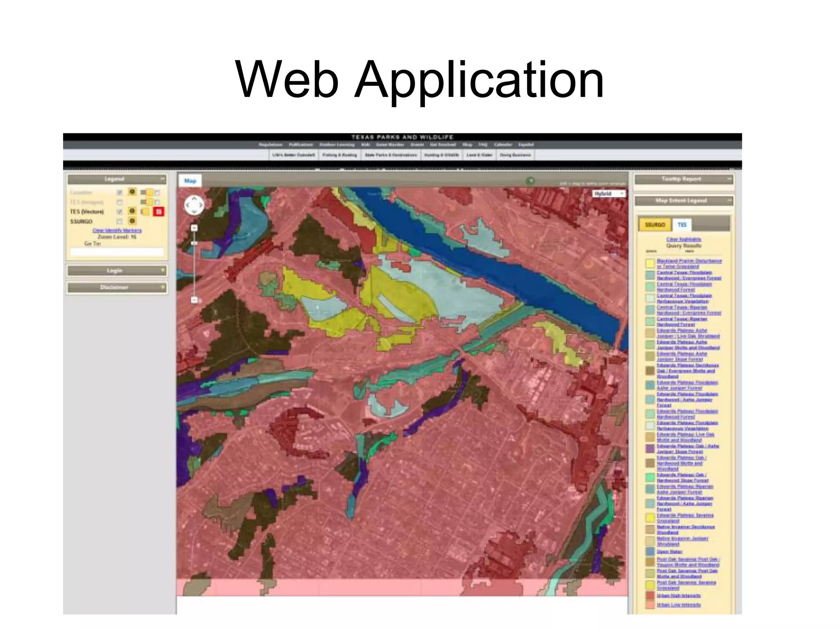Open Land & Water menu item
Screen dimensions: 840x630
pos(479,155)
